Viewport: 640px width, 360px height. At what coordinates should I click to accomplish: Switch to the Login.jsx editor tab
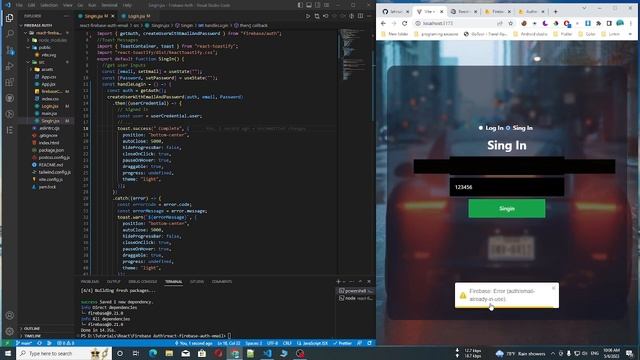point(136,16)
